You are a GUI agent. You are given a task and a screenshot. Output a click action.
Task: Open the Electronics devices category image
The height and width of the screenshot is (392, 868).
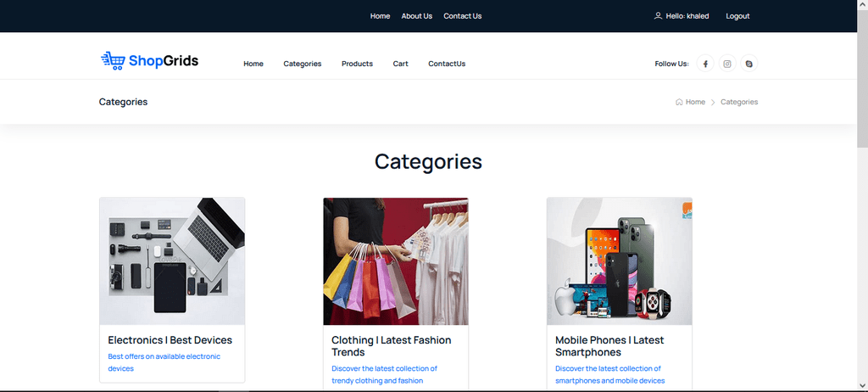point(172,261)
